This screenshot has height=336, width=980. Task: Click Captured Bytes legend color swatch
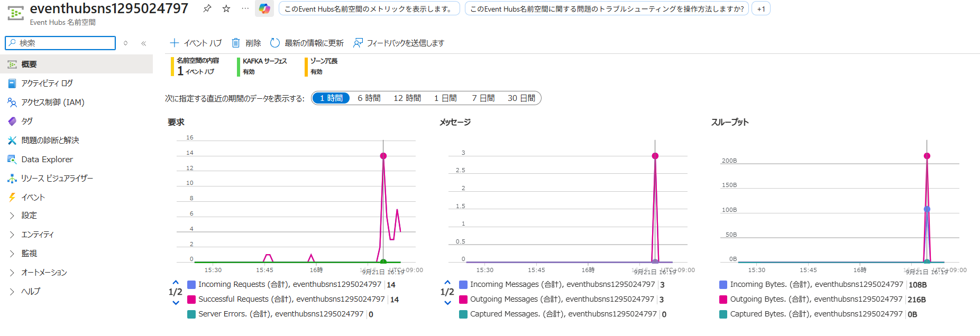pos(723,314)
